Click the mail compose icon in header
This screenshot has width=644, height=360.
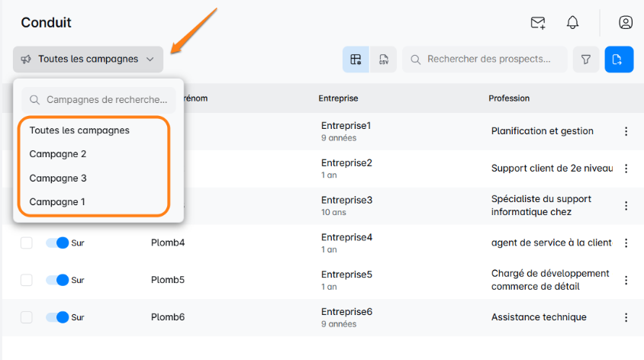tap(538, 23)
